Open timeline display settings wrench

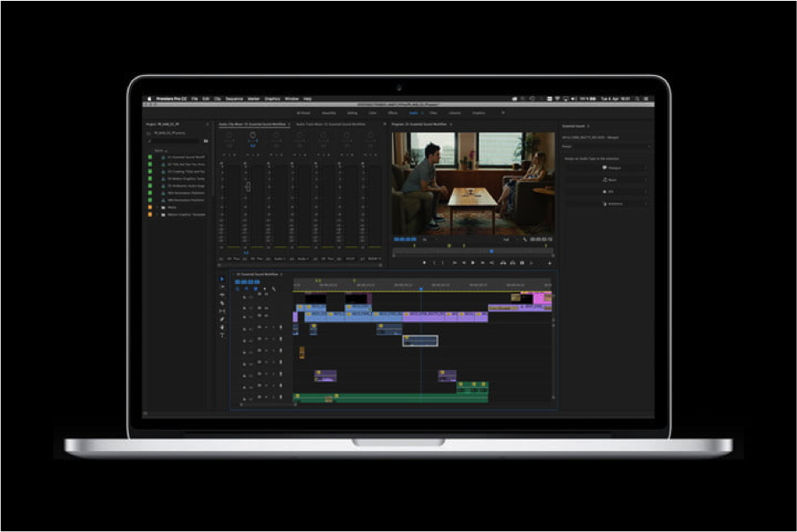273,289
